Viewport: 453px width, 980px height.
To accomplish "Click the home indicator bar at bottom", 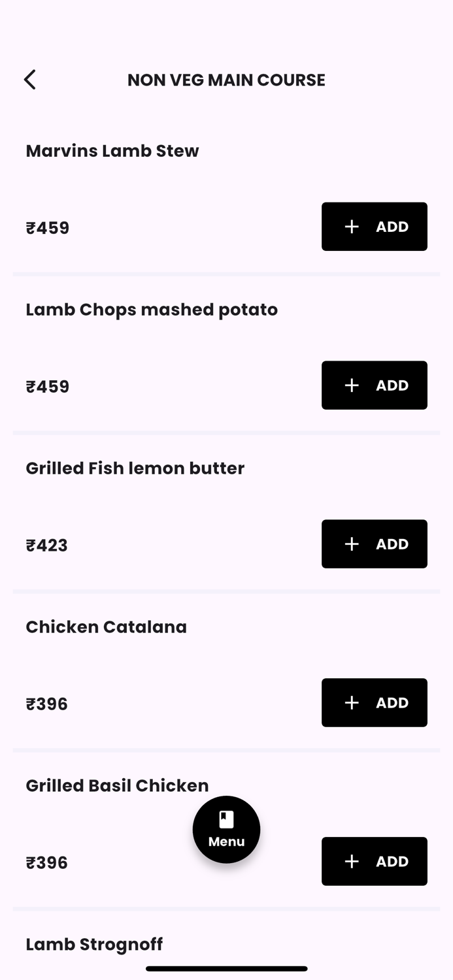I will tap(226, 969).
